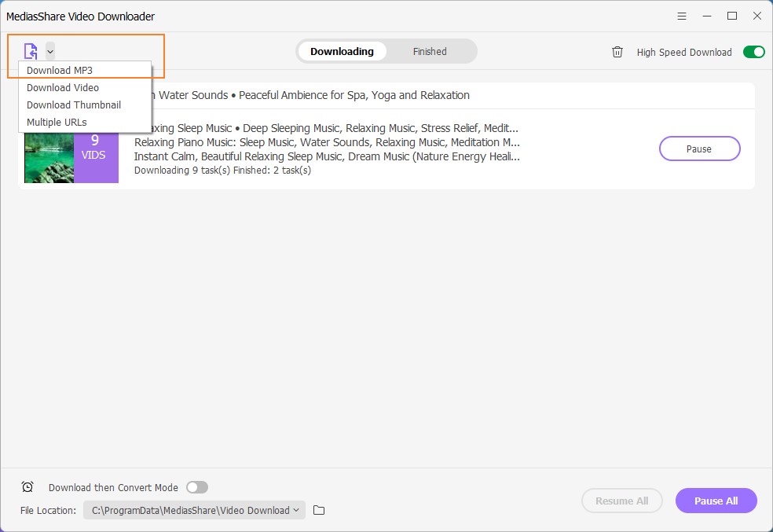This screenshot has height=532, width=773.
Task: Choose Download MP3 from the menu
Action: [x=60, y=71]
